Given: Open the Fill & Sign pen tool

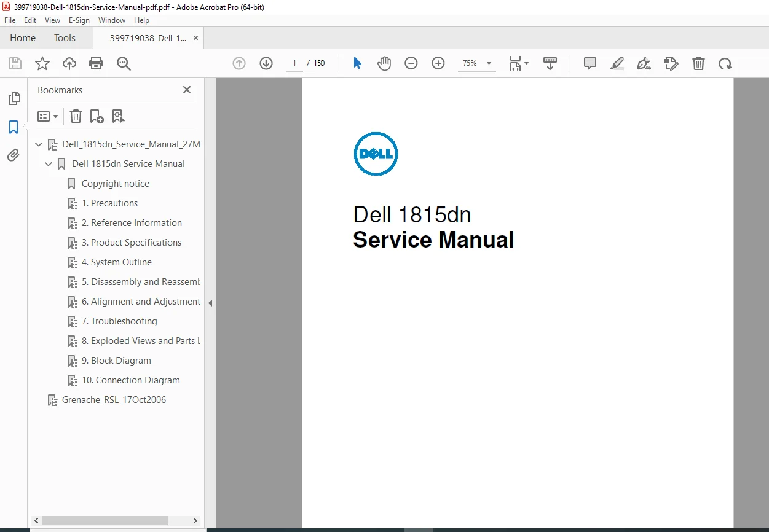Looking at the screenshot, I should tap(644, 63).
